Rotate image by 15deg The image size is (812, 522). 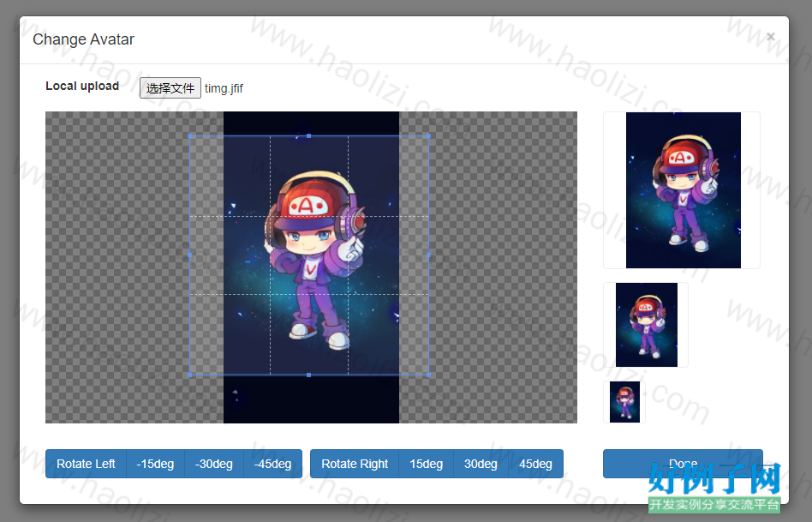click(x=427, y=464)
